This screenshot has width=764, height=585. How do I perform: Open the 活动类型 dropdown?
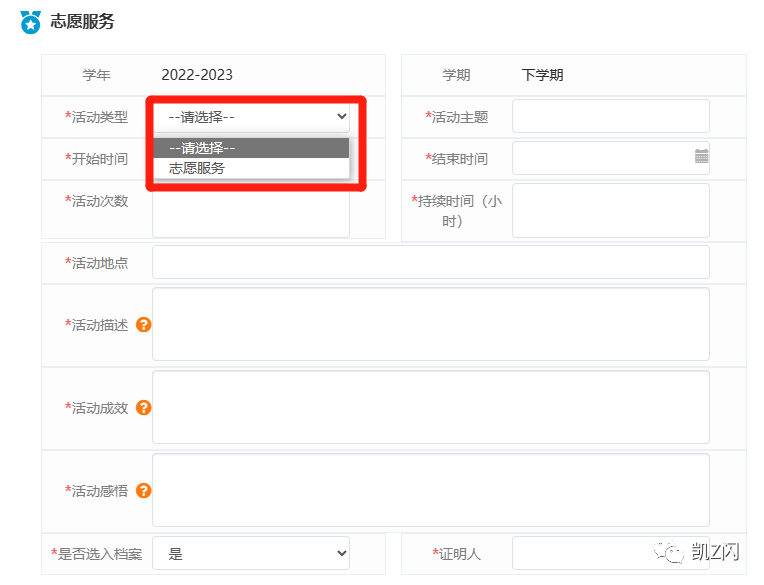click(x=251, y=117)
